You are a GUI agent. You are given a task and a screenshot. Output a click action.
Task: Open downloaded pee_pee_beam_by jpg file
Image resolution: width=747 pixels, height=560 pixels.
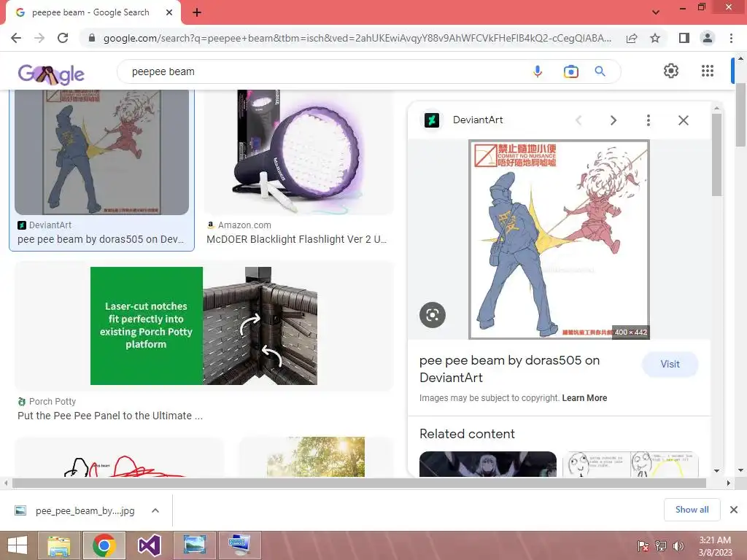click(85, 511)
